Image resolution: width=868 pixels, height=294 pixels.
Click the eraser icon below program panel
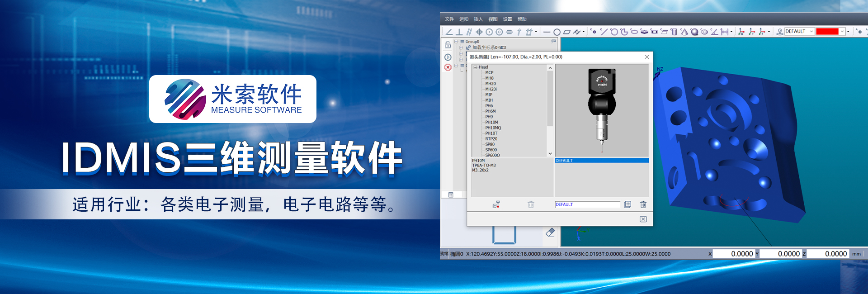tap(550, 232)
